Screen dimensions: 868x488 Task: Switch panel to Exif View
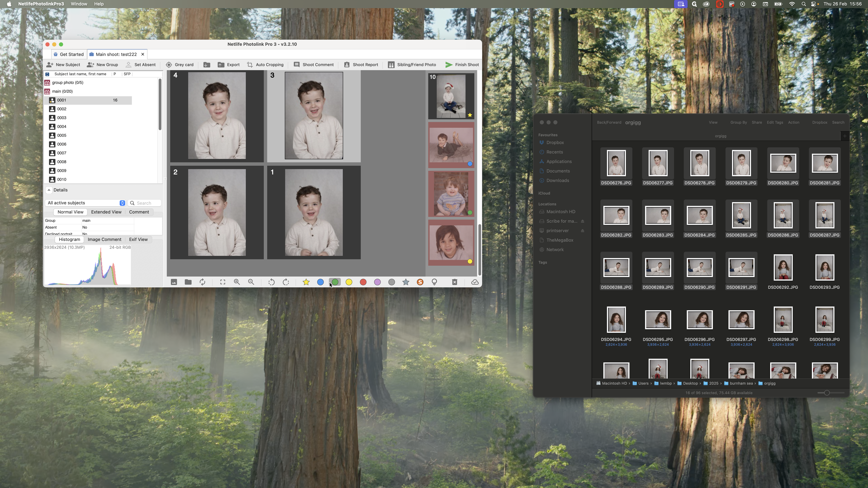[x=138, y=239]
